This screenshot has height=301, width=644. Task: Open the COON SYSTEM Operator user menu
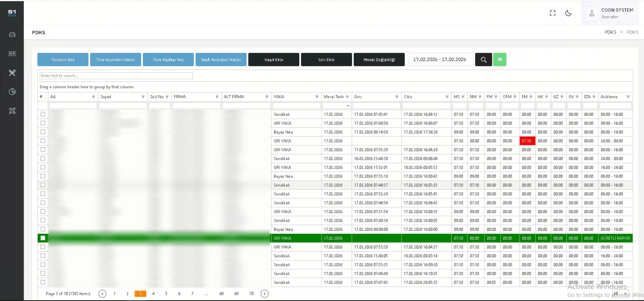[x=611, y=13]
